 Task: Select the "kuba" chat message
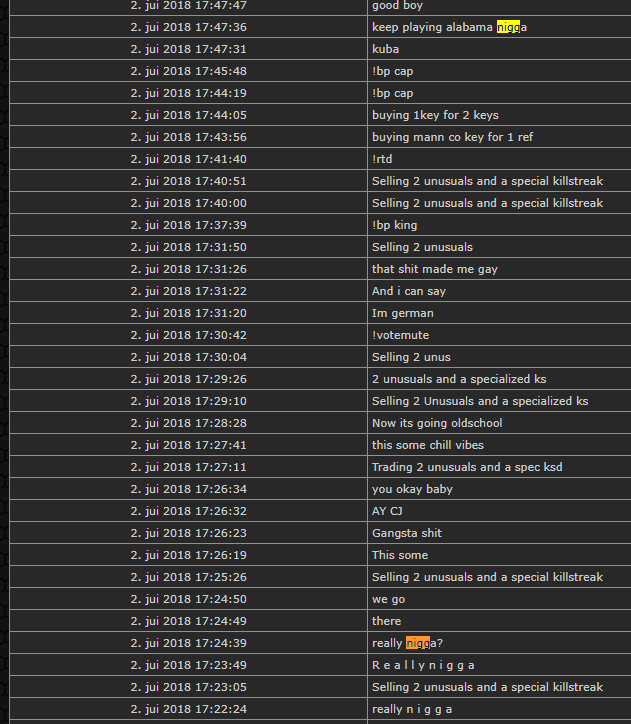point(386,49)
